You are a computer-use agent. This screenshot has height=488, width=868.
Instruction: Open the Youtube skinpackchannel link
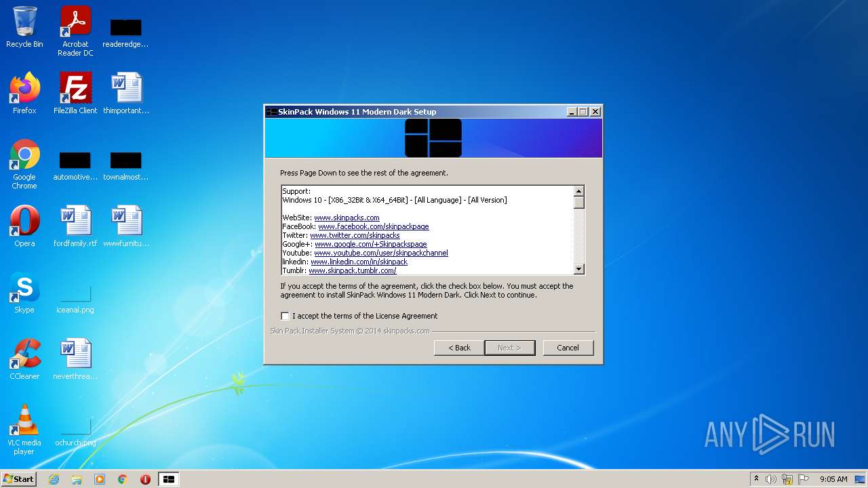[380, 253]
